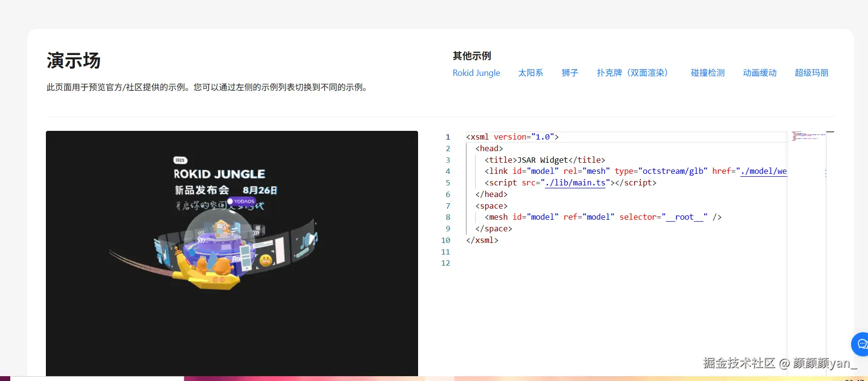Open the 动画缓动 example link

[x=760, y=73]
